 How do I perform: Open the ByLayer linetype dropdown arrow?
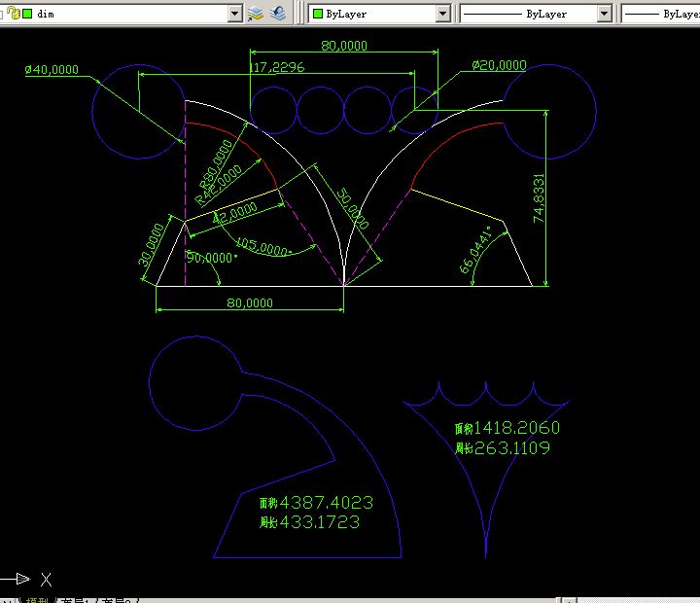[x=604, y=14]
